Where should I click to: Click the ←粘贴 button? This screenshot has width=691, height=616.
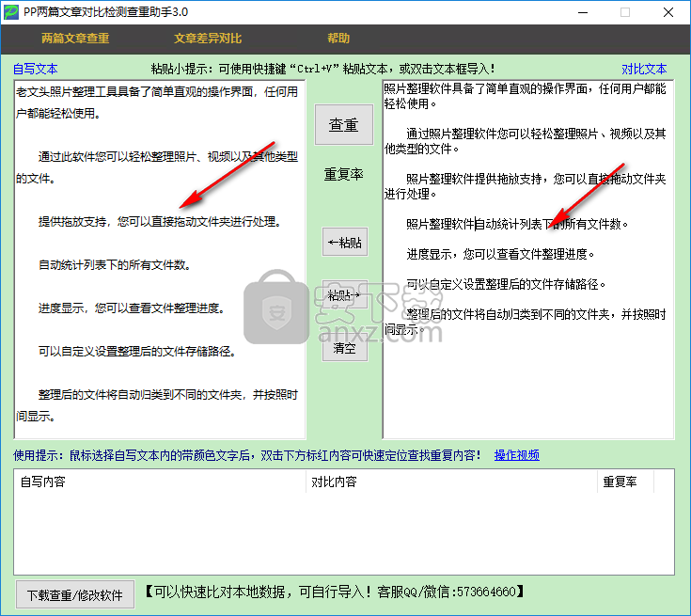[x=345, y=242]
